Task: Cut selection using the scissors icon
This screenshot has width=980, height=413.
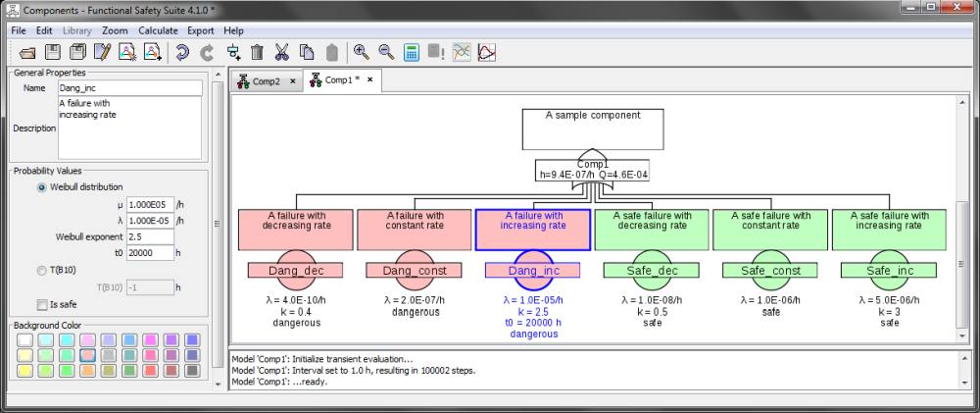Action: 282,53
